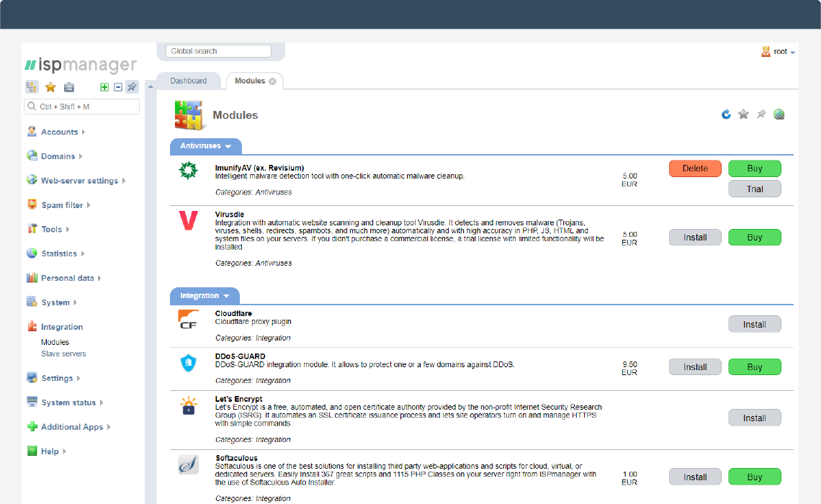Click the ispmanager logo
821x504 pixels.
coord(81,64)
